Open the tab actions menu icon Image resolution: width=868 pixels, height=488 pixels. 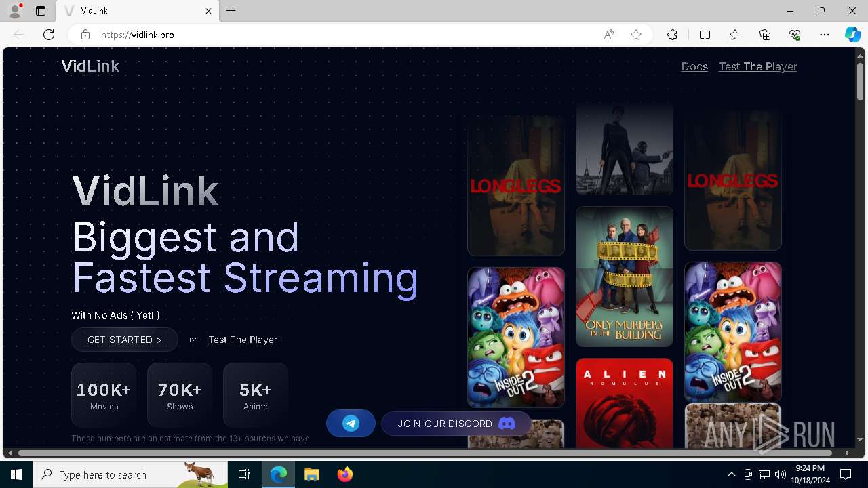(x=41, y=11)
